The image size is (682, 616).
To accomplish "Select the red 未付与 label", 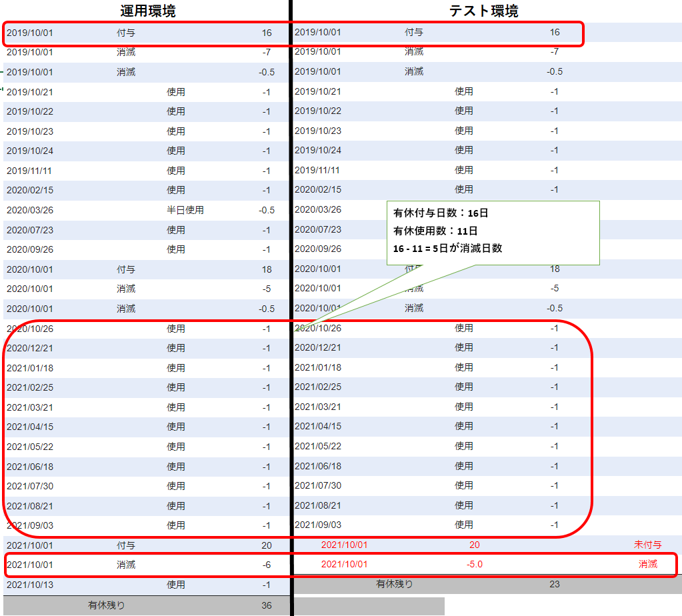I will tap(647, 545).
